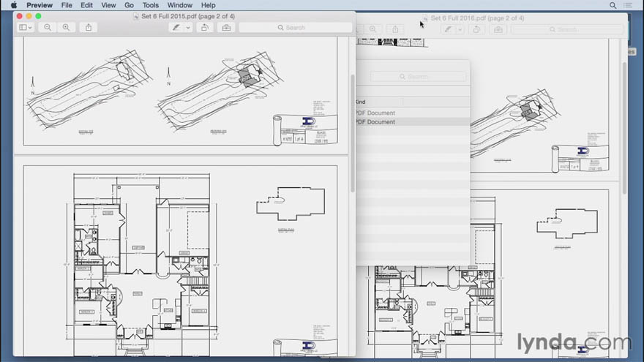Select the highlighted second PDF Document row
This screenshot has width=644, height=362.
tap(412, 122)
